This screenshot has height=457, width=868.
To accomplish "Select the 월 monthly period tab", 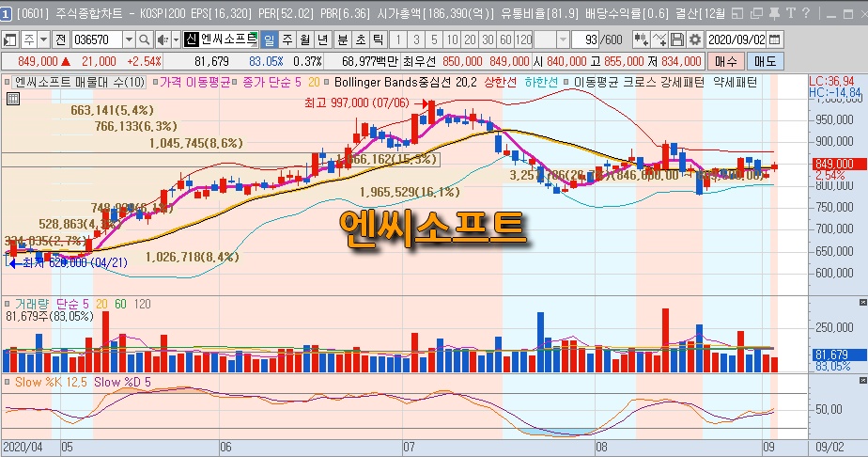I will [305, 39].
